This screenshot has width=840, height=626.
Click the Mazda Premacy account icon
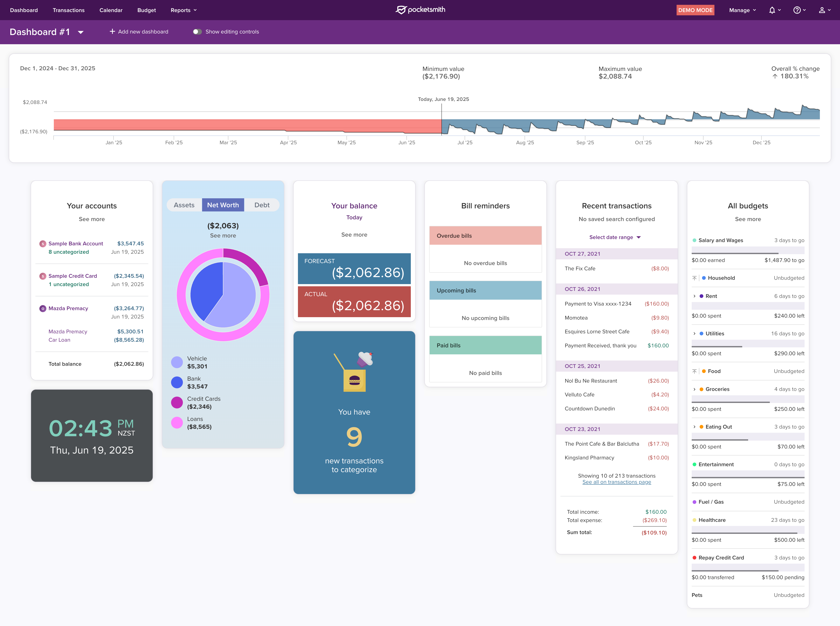click(x=43, y=308)
